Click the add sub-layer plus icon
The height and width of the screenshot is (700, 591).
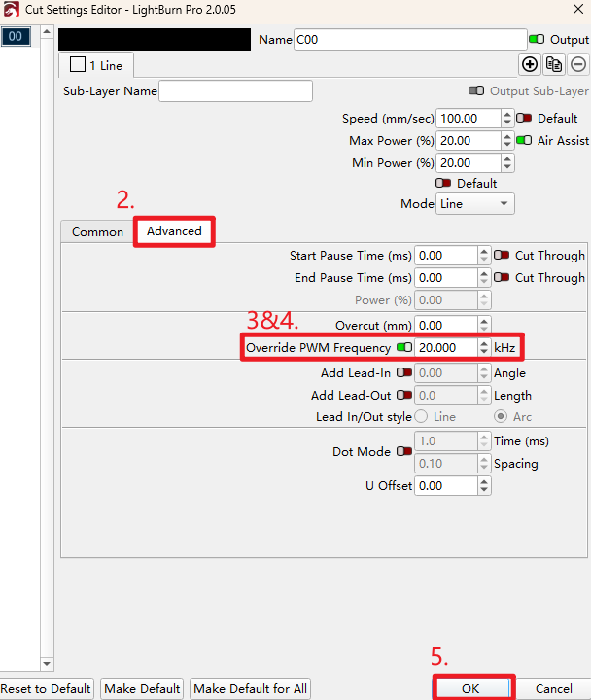coord(530,65)
